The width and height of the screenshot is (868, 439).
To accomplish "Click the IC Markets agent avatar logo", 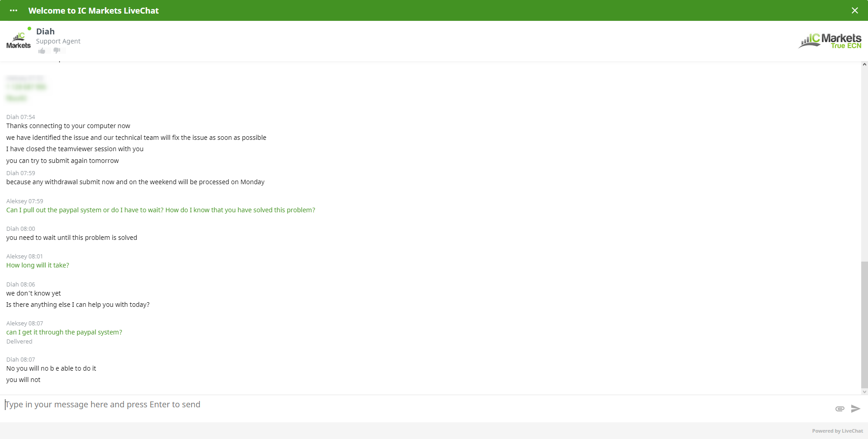I will coord(19,40).
